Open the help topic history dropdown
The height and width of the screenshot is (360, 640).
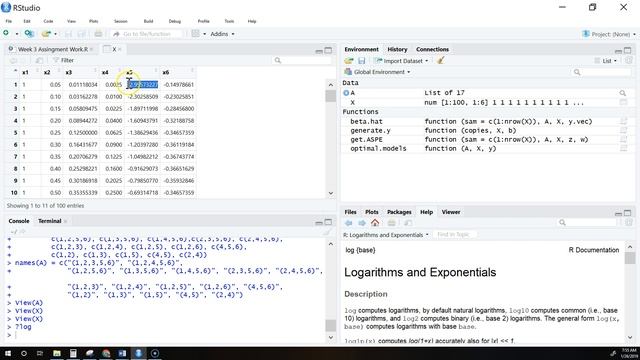386,235
